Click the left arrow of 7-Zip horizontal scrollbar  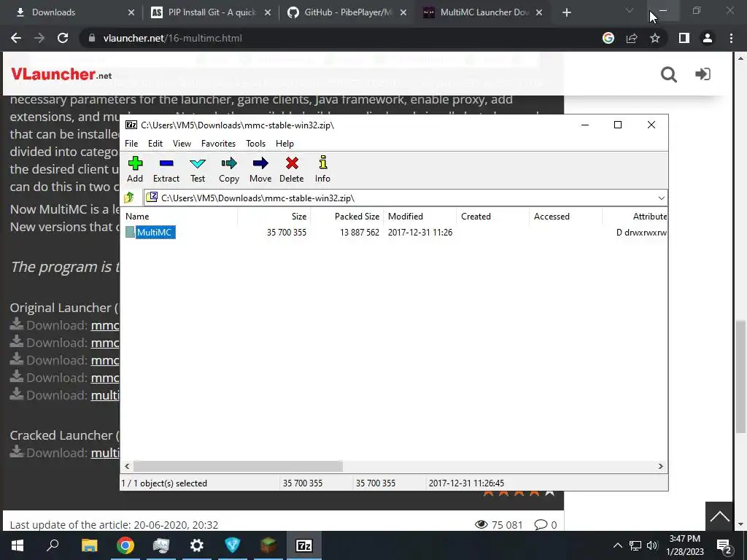coord(127,466)
